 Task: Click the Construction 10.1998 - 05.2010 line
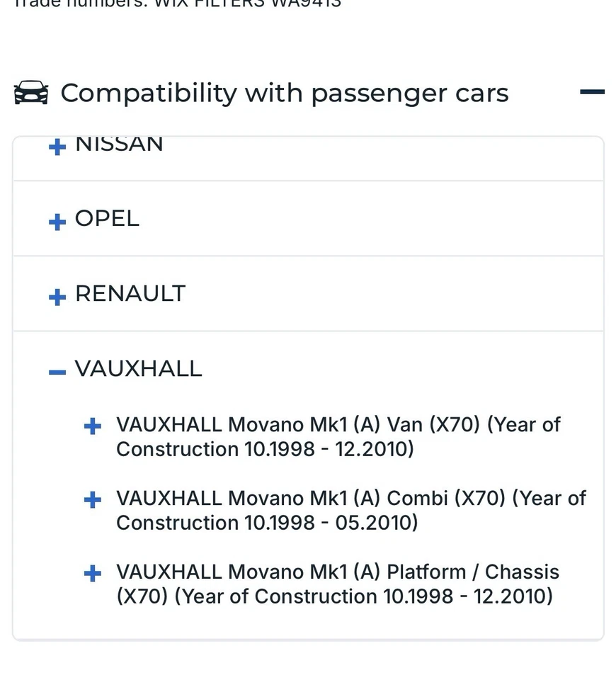[x=267, y=523]
